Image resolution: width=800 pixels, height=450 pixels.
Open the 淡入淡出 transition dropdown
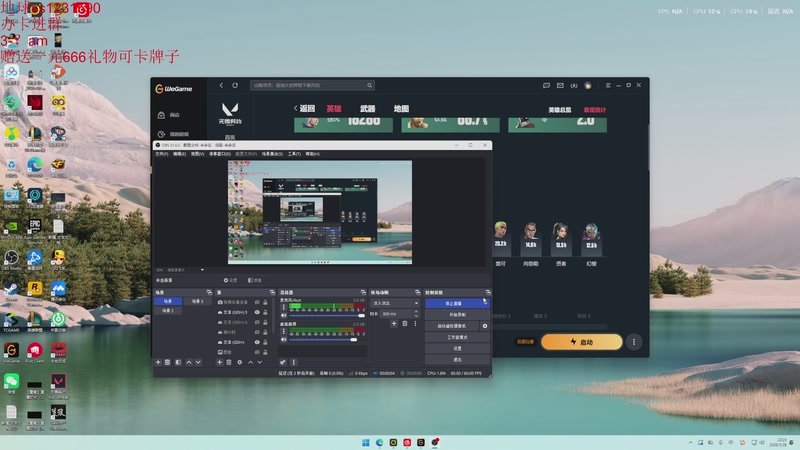395,303
